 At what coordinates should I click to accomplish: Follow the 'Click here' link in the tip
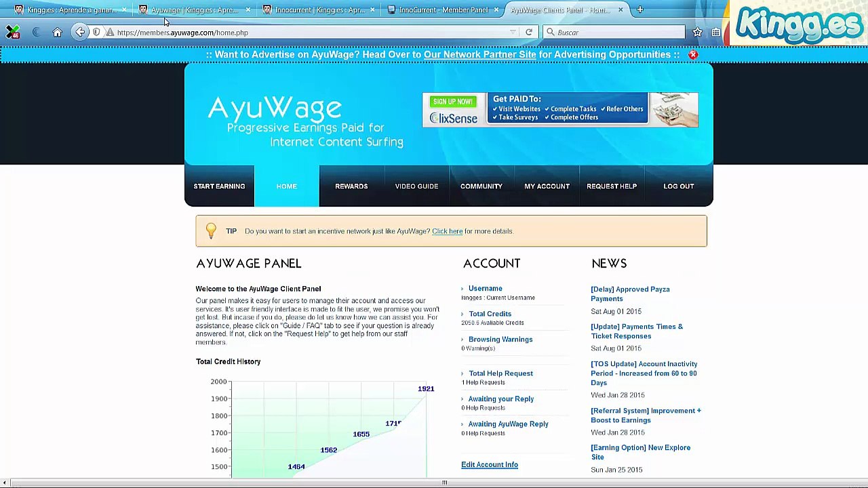[447, 231]
